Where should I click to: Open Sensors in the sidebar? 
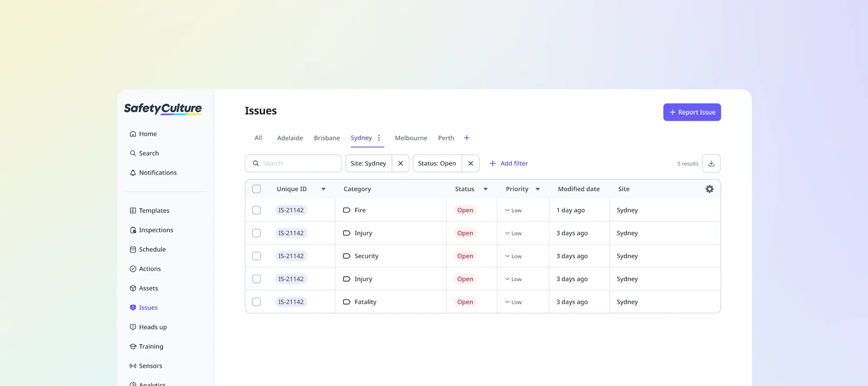pos(150,366)
